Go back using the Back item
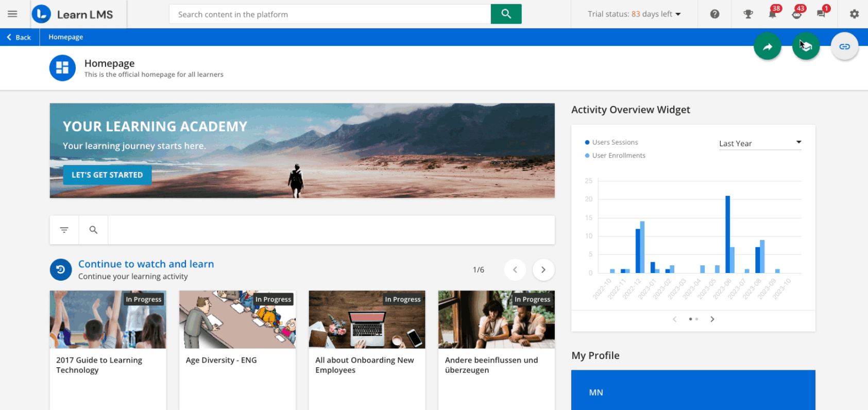Image resolution: width=868 pixels, height=410 pixels. click(19, 37)
